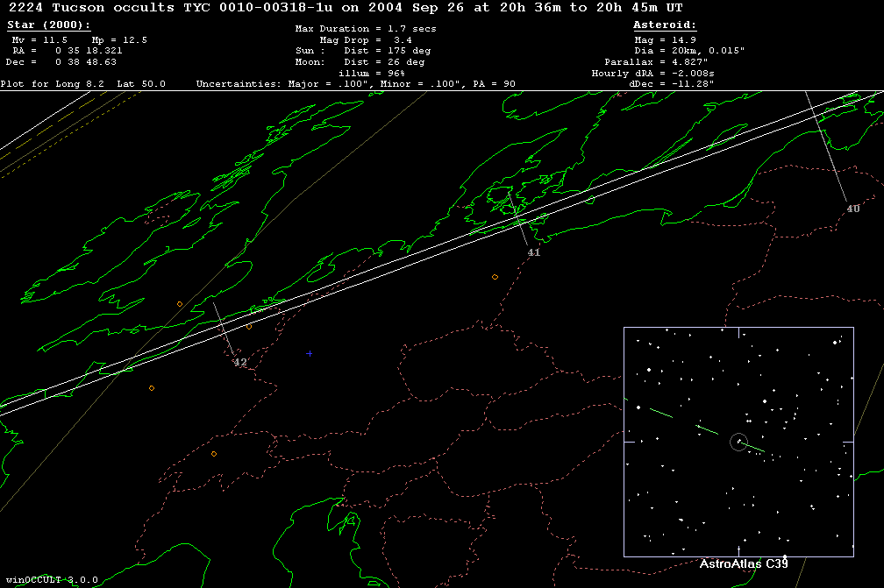Image resolution: width=884 pixels, height=588 pixels.
Task: Click the underlined "Asteroid:" heading
Action: [x=665, y=26]
